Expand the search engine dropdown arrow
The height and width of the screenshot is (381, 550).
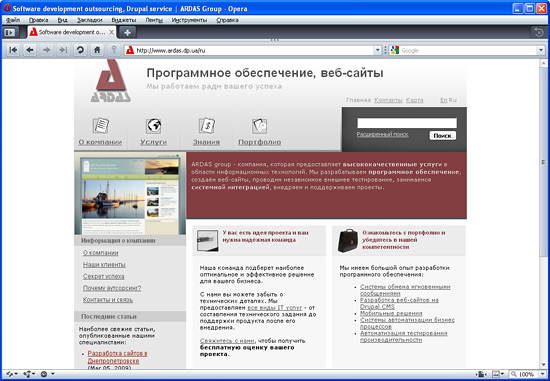point(541,50)
